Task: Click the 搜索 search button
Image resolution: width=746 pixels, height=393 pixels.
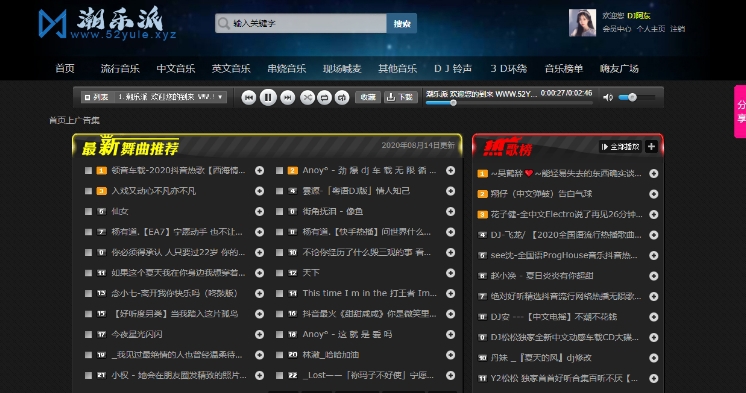Action: (402, 23)
